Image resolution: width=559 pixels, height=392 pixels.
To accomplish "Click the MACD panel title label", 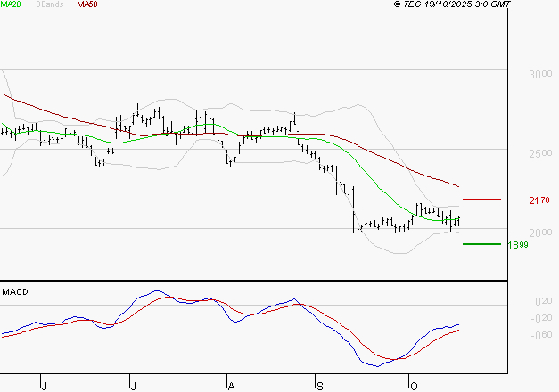I will pyautogui.click(x=15, y=291).
